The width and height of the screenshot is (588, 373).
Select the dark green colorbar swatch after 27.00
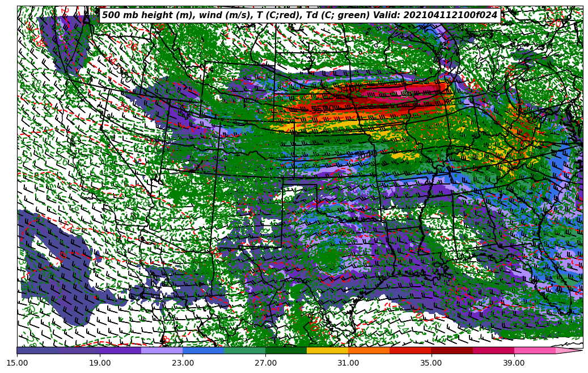coord(286,350)
